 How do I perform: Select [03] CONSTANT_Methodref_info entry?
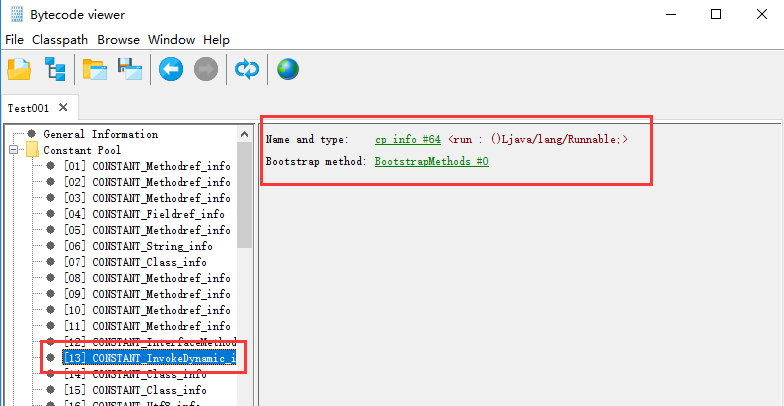pyautogui.click(x=147, y=198)
